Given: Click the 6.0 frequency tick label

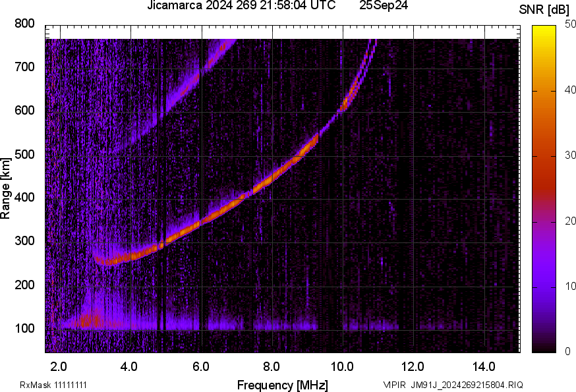Looking at the screenshot, I should (200, 366).
